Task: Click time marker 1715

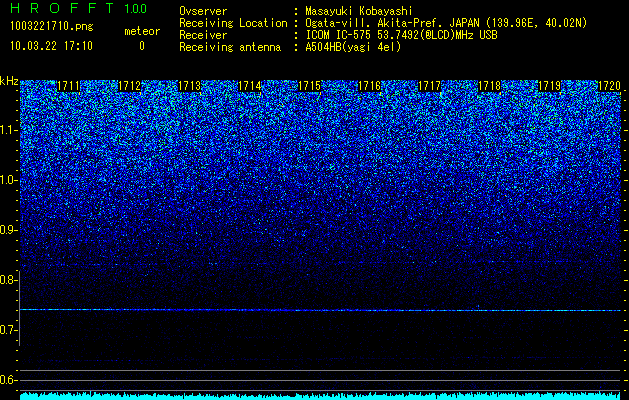Action: (309, 86)
